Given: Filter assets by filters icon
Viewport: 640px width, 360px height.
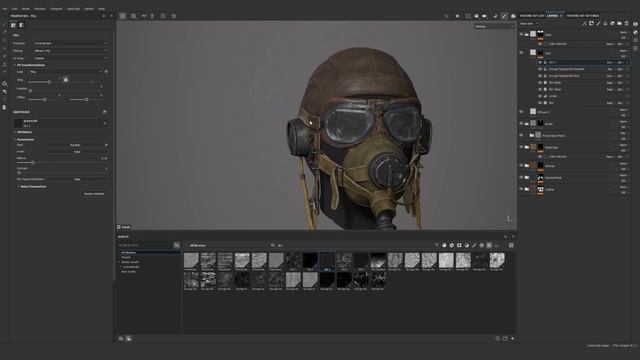Looking at the screenshot, I should [x=467, y=245].
